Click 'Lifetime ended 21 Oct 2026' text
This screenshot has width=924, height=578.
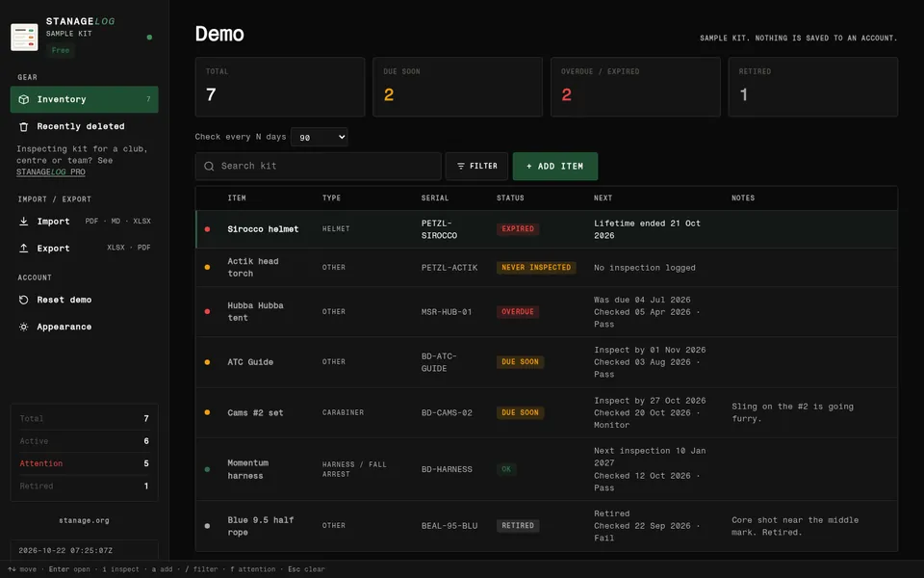click(647, 229)
